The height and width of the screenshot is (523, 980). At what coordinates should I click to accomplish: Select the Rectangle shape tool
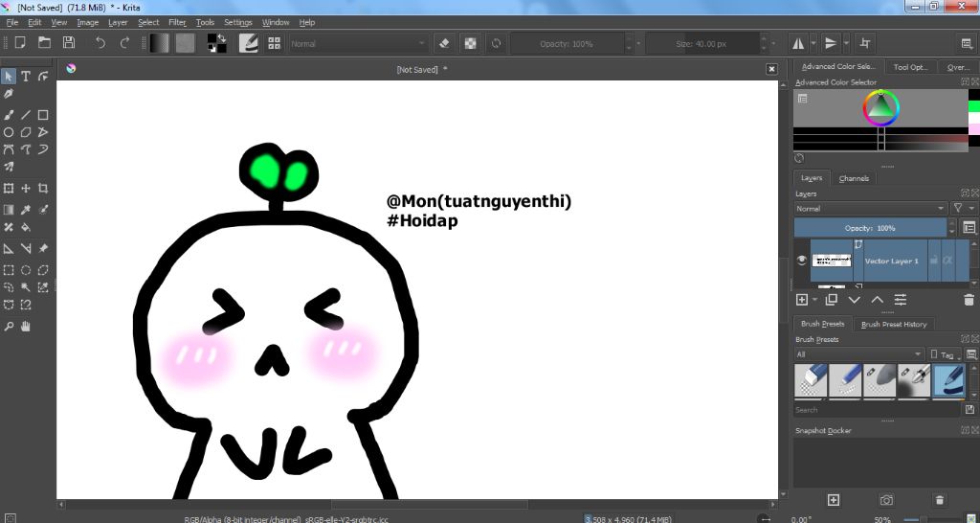(x=43, y=115)
